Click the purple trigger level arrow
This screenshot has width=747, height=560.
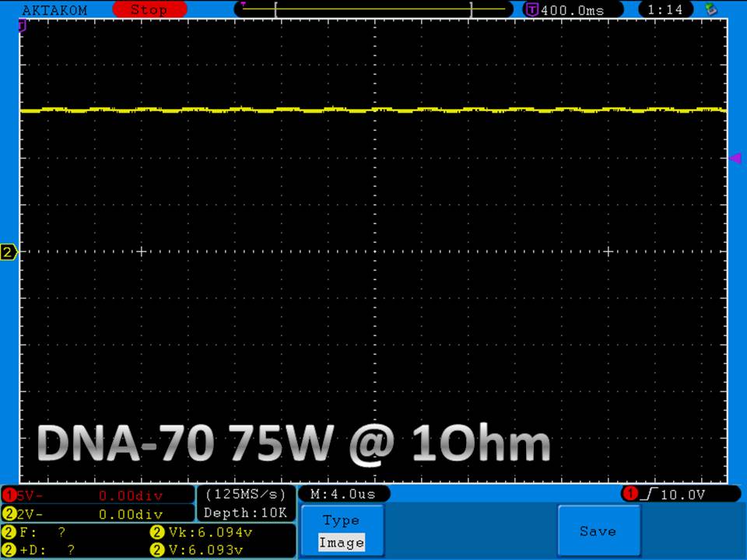pyautogui.click(x=735, y=159)
